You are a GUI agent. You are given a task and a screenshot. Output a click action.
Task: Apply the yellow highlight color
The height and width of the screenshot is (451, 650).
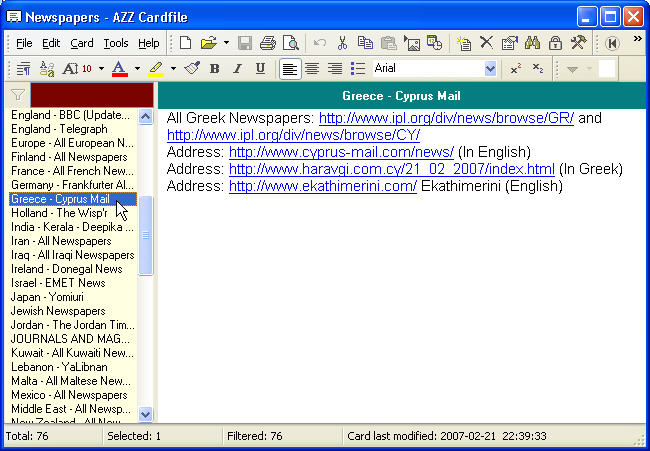[x=156, y=69]
